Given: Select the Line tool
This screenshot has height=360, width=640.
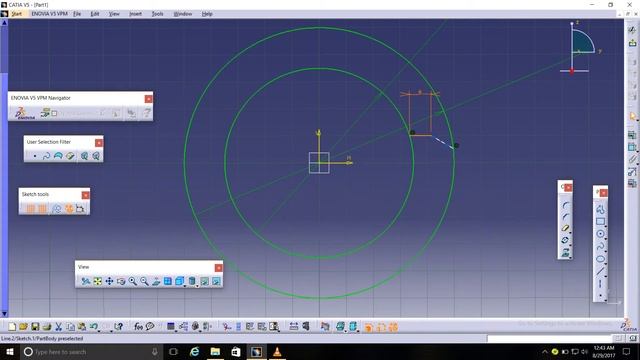Looking at the screenshot, I should tap(600, 271).
